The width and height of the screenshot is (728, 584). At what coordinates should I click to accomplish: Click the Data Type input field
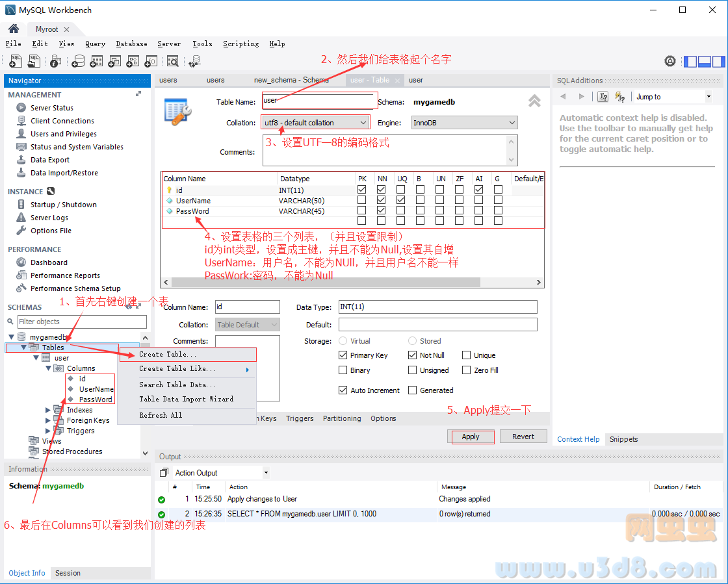coord(438,307)
